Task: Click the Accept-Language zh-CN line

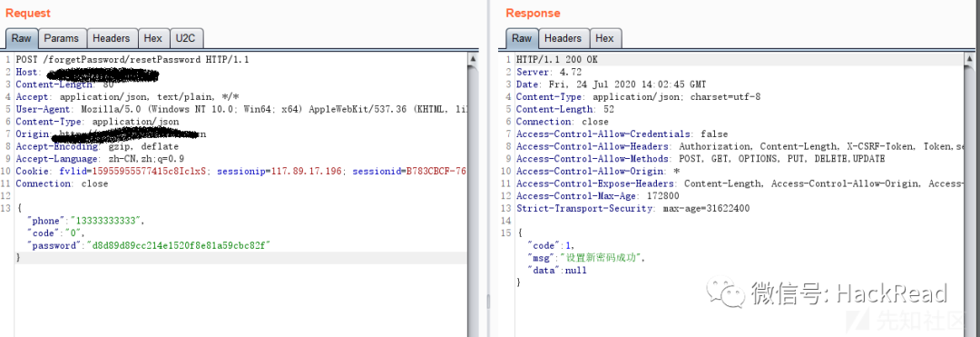Action: pyautogui.click(x=100, y=159)
